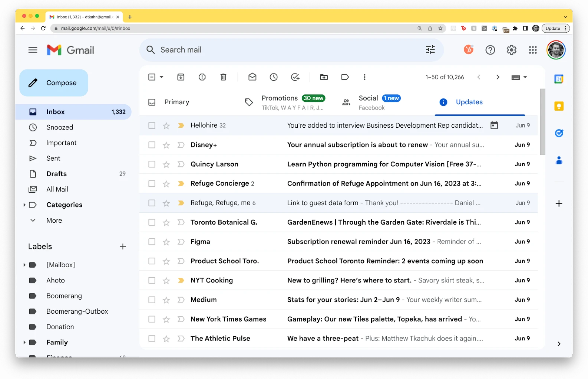Image resolution: width=588 pixels, height=379 pixels.
Task: Star the NYT Cooking email
Action: (166, 281)
